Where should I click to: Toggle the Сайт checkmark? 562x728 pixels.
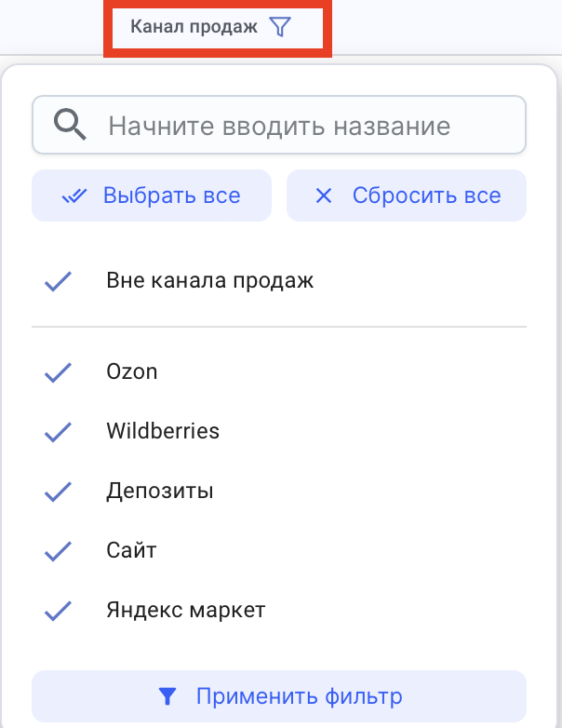[58, 551]
